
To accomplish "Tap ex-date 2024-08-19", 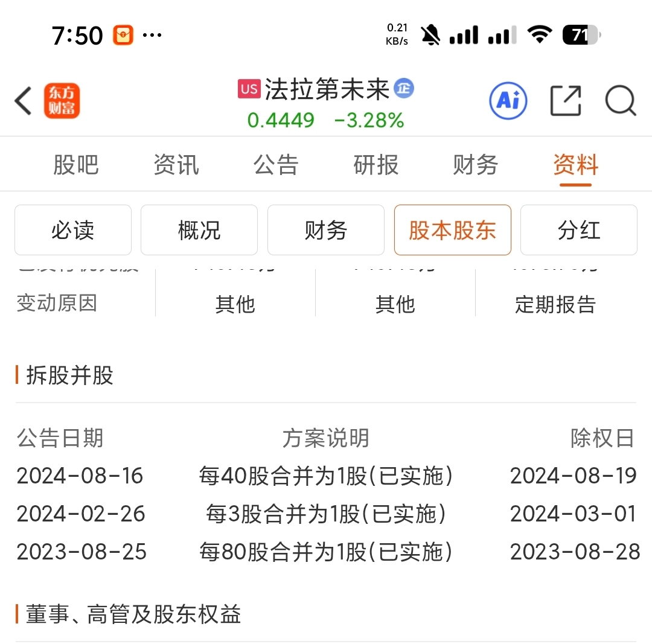I will pyautogui.click(x=574, y=476).
